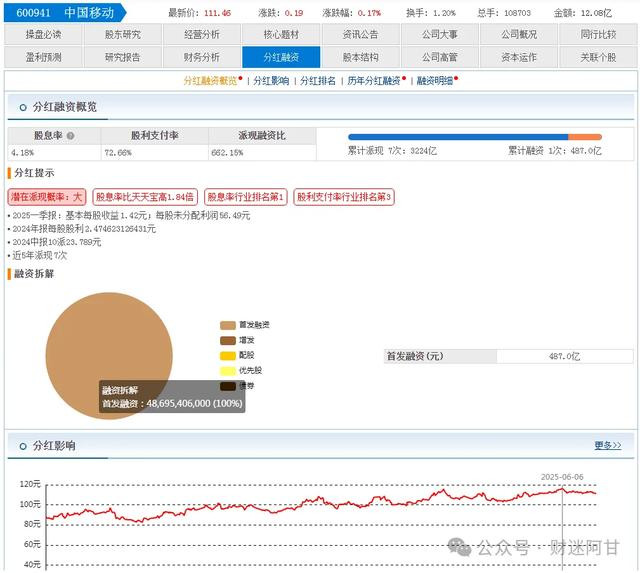
Task: Click the 2024中报10派23.789元 line
Action: point(56,242)
